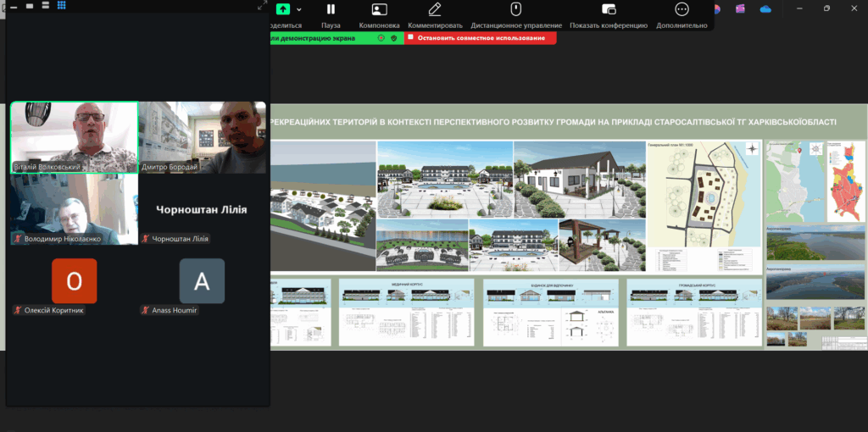Switch video panel to single thumbnail view
Image resolution: width=868 pixels, height=432 pixels.
29,5
